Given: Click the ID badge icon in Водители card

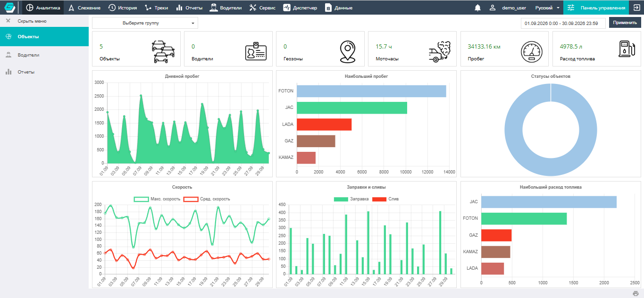Looking at the screenshot, I should [256, 51].
